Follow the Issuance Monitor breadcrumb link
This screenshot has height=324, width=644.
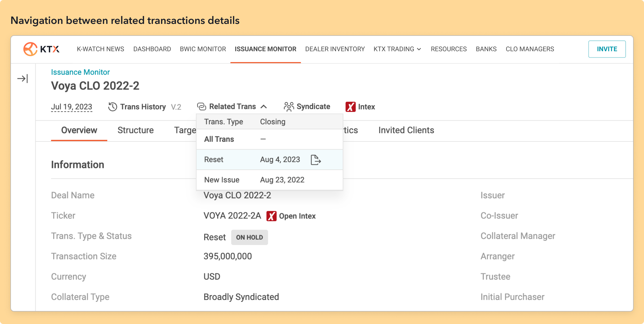coord(81,72)
